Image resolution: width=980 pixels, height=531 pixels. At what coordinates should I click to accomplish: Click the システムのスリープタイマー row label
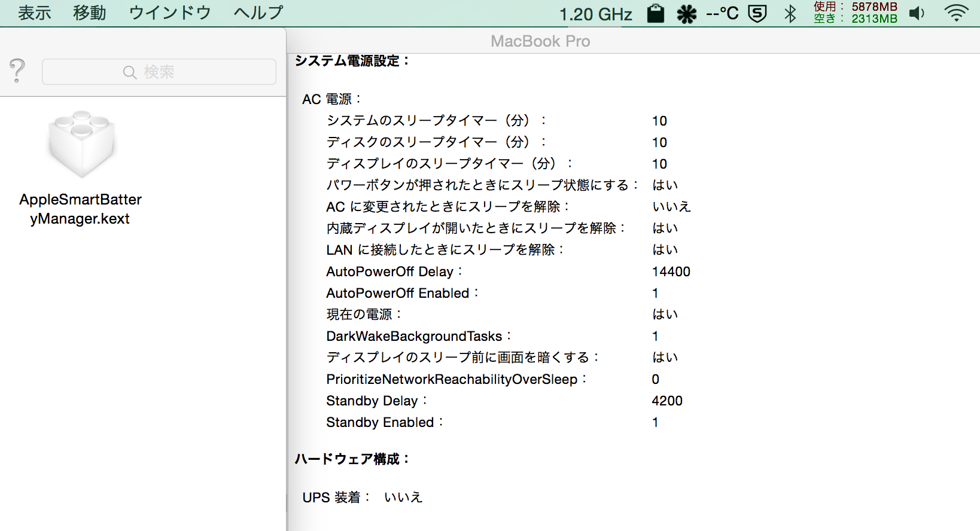click(436, 120)
